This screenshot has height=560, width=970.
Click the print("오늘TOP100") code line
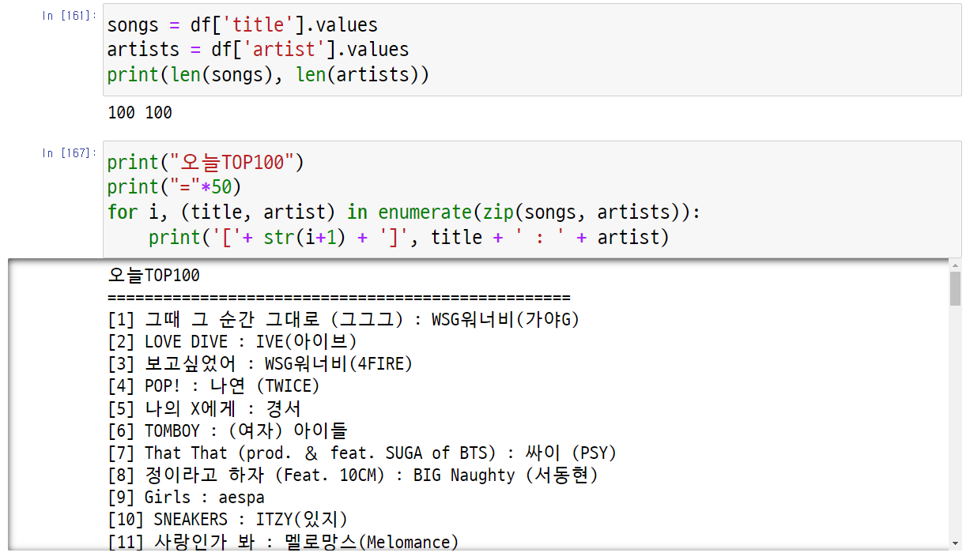click(x=206, y=163)
